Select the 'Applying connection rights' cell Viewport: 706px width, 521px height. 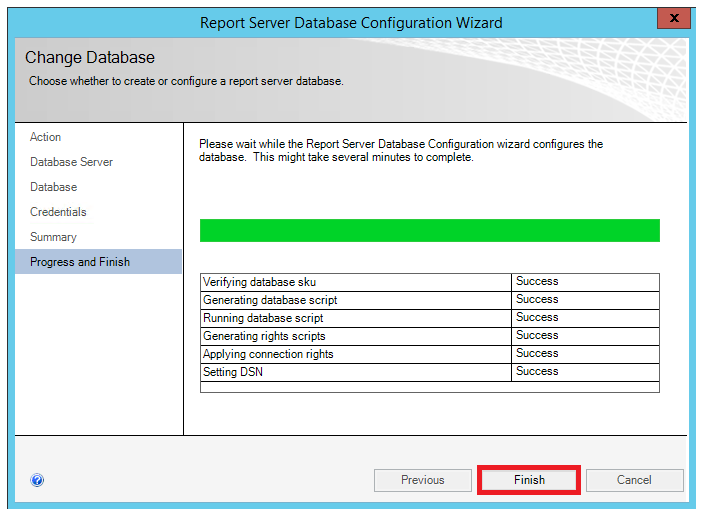pos(356,354)
